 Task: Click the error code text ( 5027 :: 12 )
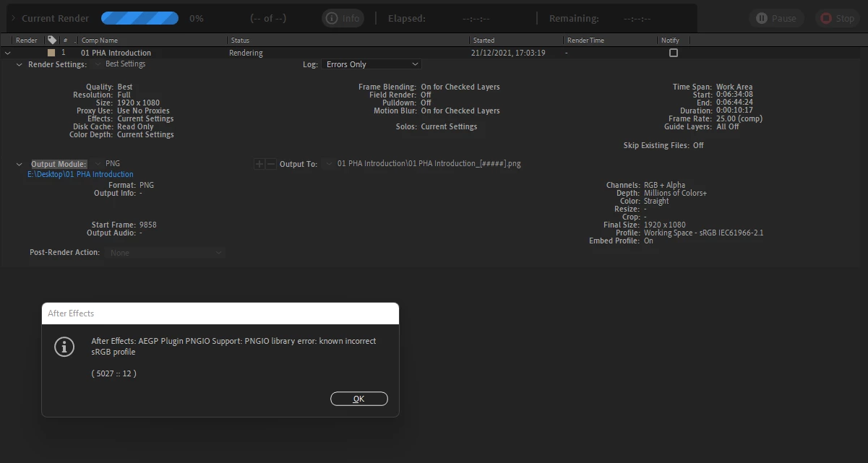click(114, 373)
